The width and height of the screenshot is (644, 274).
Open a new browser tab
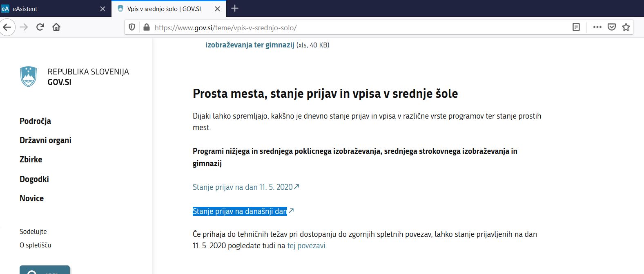pyautogui.click(x=235, y=8)
